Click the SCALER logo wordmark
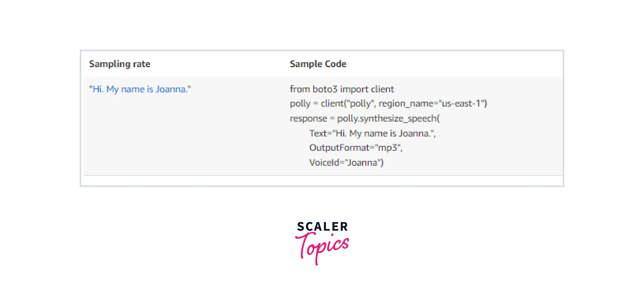Screen dimensions: 644x302 [x=322, y=226]
